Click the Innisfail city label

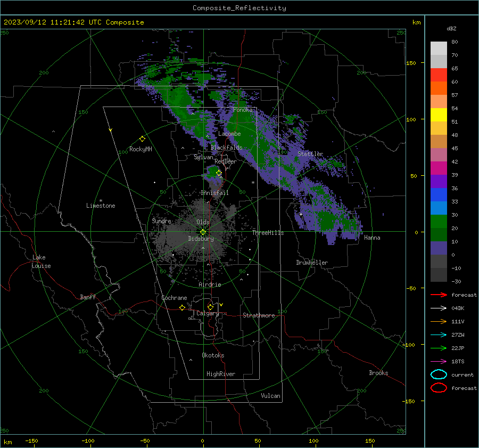pos(214,193)
